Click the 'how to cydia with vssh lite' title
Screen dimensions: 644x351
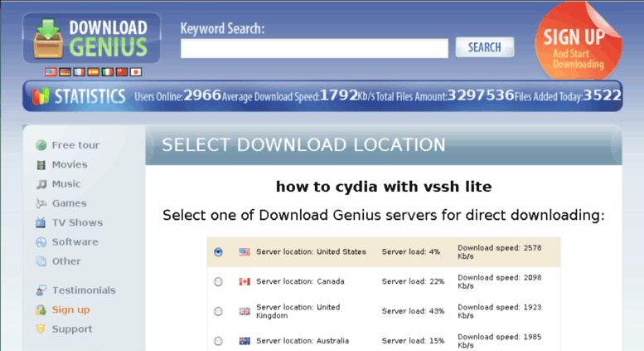(x=384, y=187)
